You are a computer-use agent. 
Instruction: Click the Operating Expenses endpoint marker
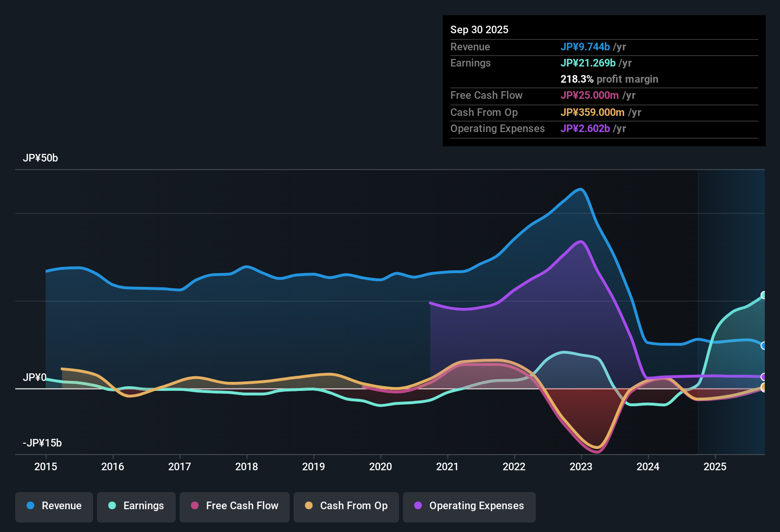click(x=763, y=377)
